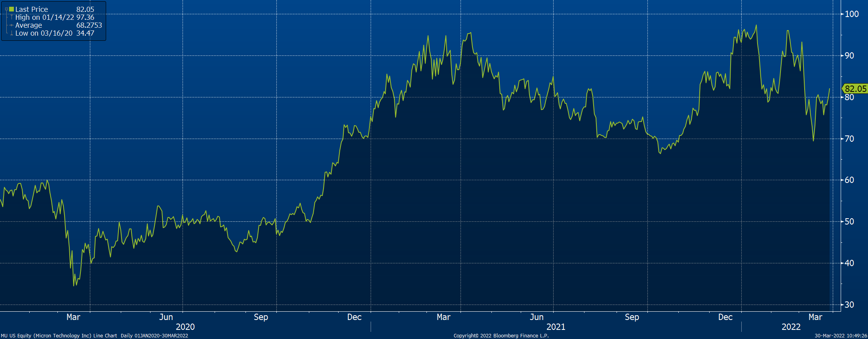Image resolution: width=868 pixels, height=339 pixels.
Task: Select 'High on 01/14/22' legend row
Action: [x=45, y=17]
